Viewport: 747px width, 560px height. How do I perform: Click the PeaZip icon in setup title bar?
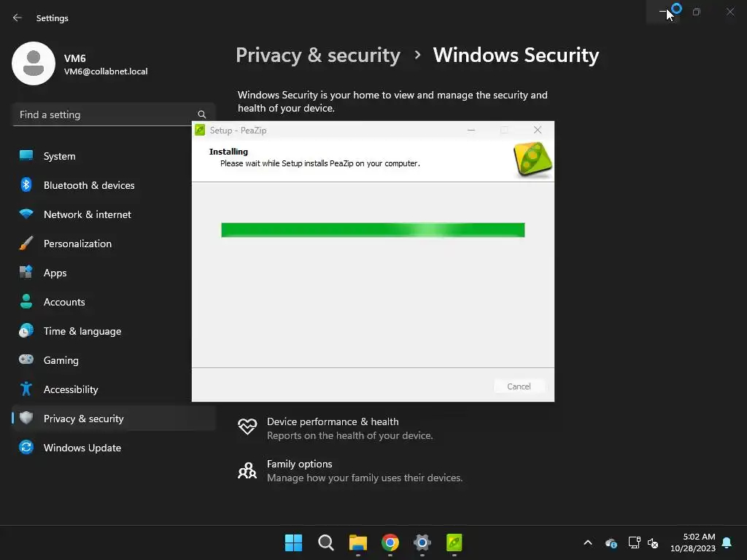point(200,130)
